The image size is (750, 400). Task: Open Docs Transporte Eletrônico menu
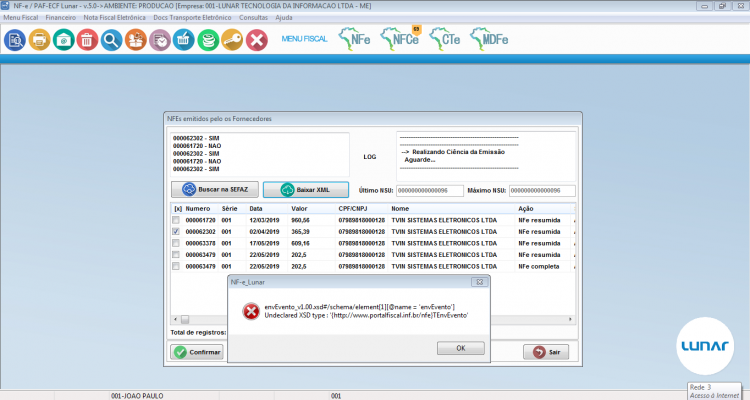pos(192,18)
